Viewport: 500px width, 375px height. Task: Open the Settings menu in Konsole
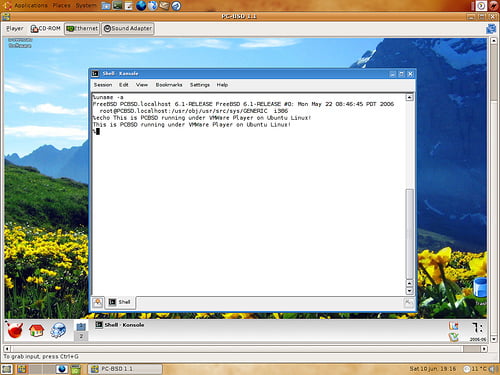[x=200, y=85]
